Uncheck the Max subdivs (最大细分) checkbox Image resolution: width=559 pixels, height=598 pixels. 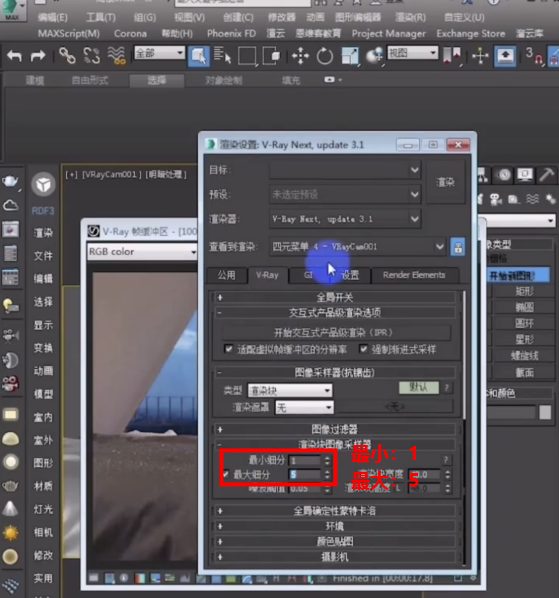tap(226, 474)
